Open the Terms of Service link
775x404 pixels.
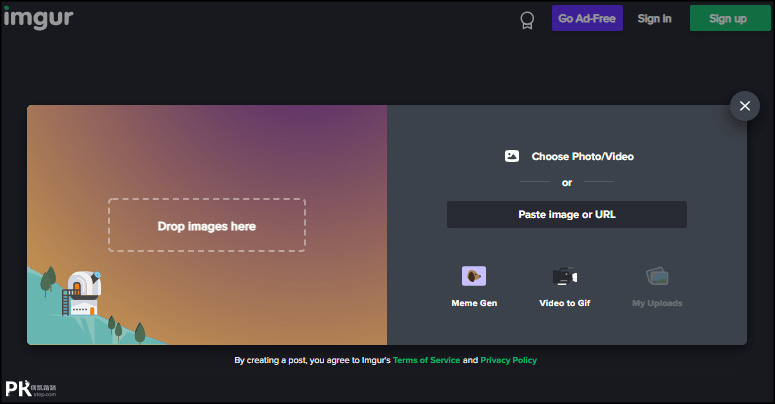pos(427,360)
